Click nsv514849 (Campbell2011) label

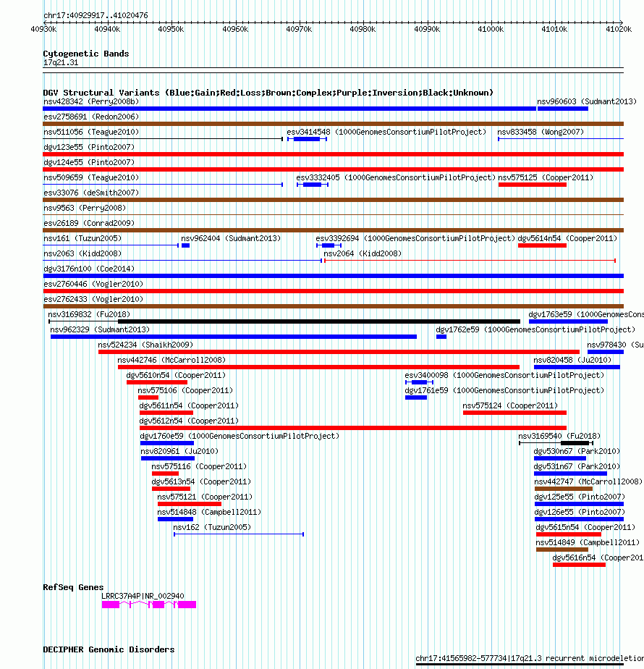click(588, 543)
